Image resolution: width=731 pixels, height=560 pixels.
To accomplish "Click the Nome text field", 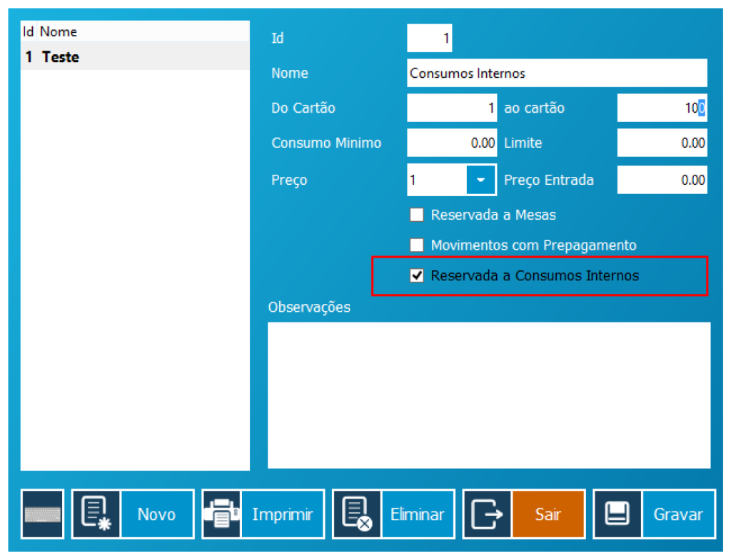I will [557, 73].
